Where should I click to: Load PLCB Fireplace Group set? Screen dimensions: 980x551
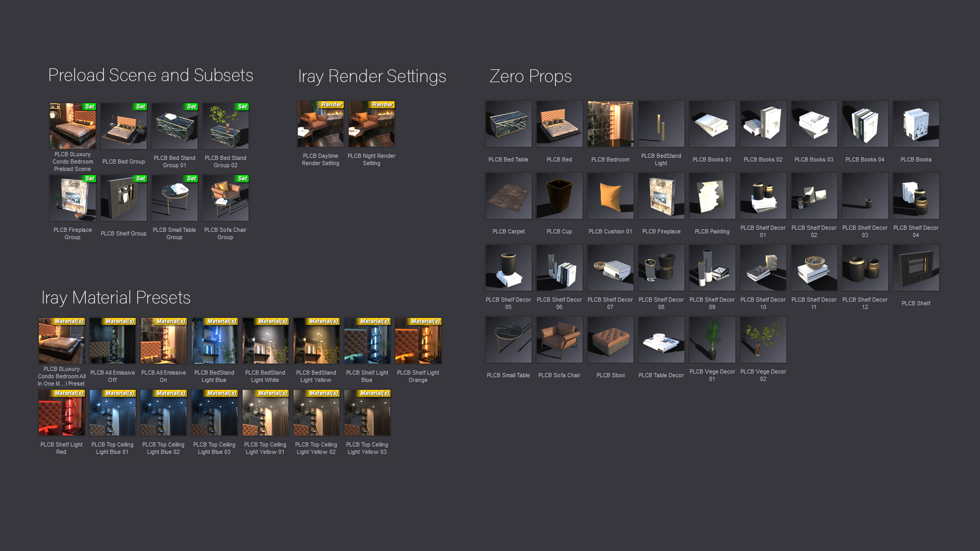[72, 198]
